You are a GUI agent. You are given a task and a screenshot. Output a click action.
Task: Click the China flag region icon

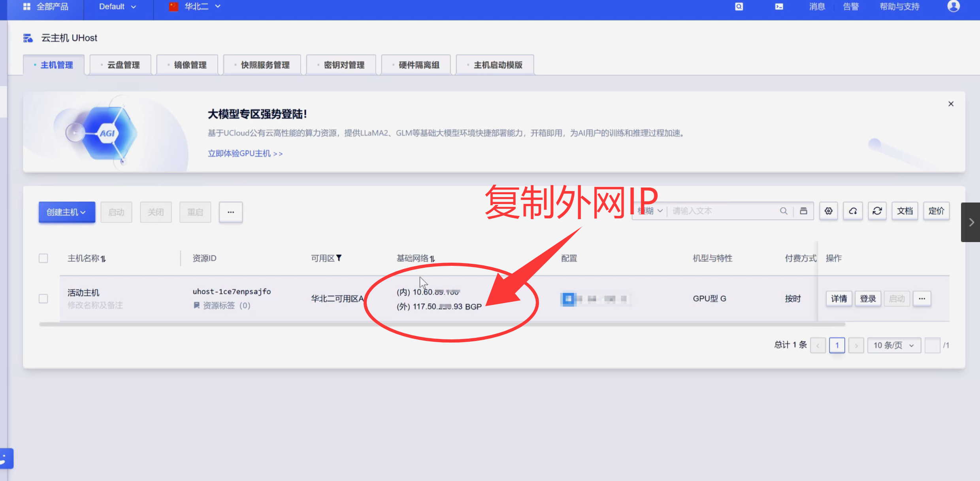173,7
